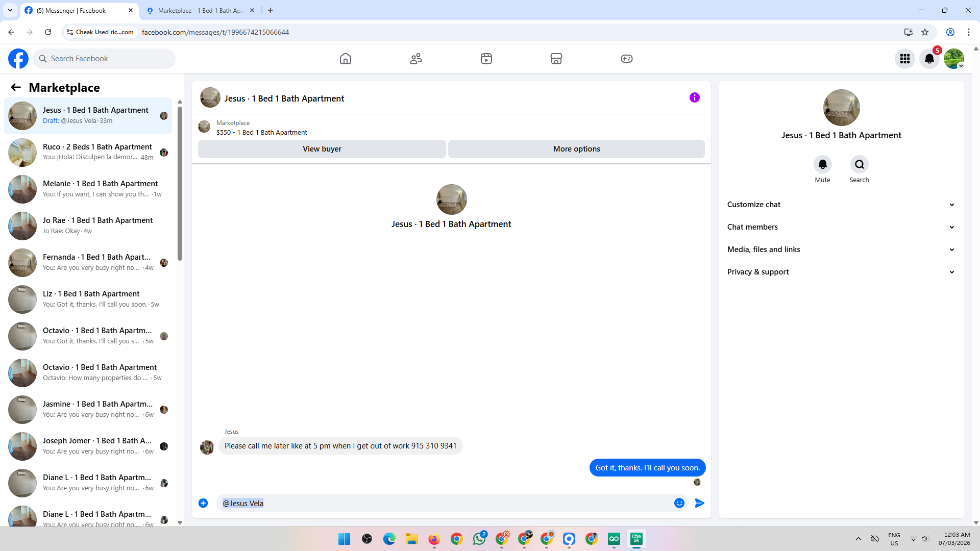Open Facebook Home icon
Image resolution: width=980 pixels, height=551 pixels.
[346, 59]
